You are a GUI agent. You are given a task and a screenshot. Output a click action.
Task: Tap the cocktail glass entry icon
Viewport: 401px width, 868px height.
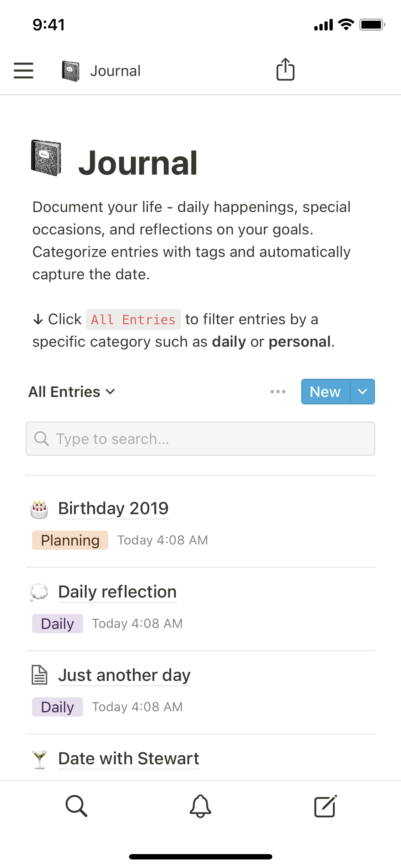click(x=39, y=759)
